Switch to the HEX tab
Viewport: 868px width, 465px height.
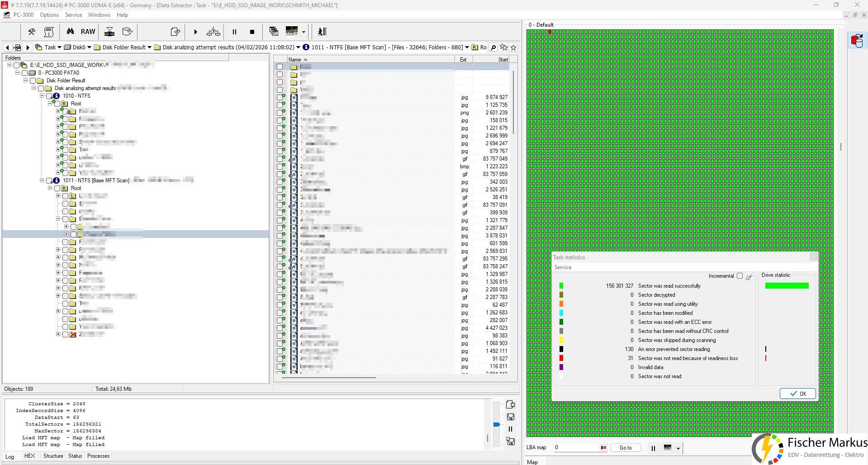coord(29,456)
